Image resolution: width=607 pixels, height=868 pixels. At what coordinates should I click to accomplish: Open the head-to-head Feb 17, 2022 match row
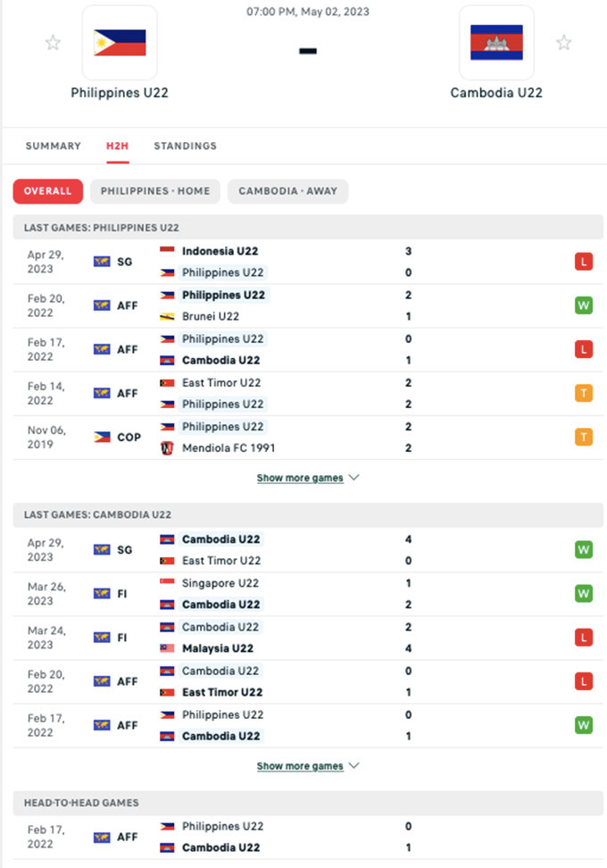(303, 837)
